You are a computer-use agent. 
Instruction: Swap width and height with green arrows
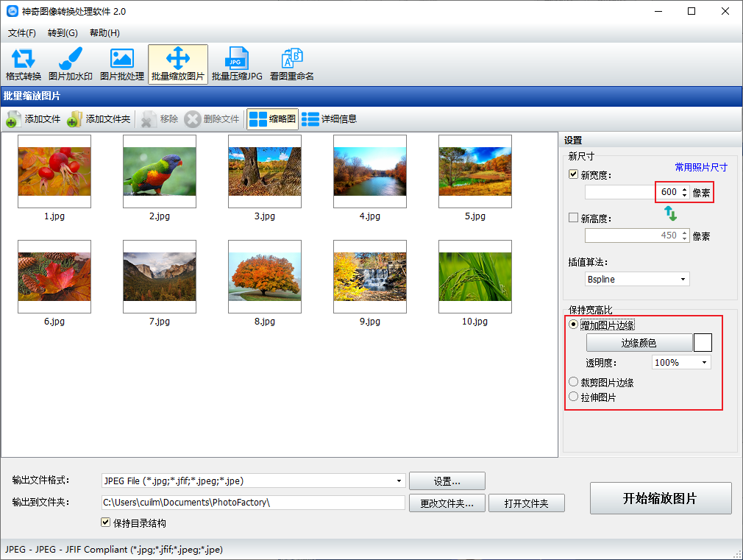point(670,213)
